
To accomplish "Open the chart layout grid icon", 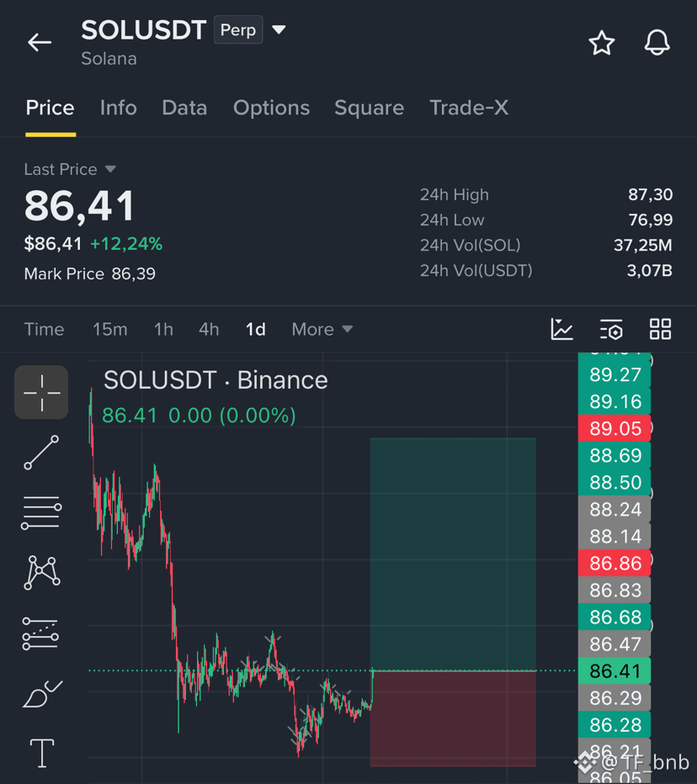I will click(660, 330).
